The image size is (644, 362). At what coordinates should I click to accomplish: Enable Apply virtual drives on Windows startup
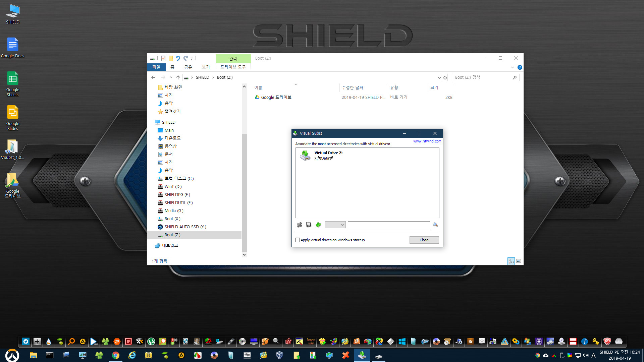298,240
